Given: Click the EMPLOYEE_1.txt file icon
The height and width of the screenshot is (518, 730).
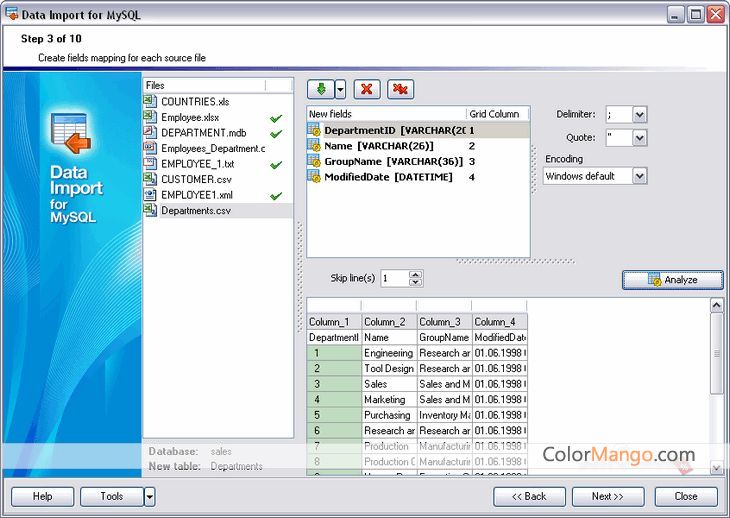Looking at the screenshot, I should (x=150, y=163).
